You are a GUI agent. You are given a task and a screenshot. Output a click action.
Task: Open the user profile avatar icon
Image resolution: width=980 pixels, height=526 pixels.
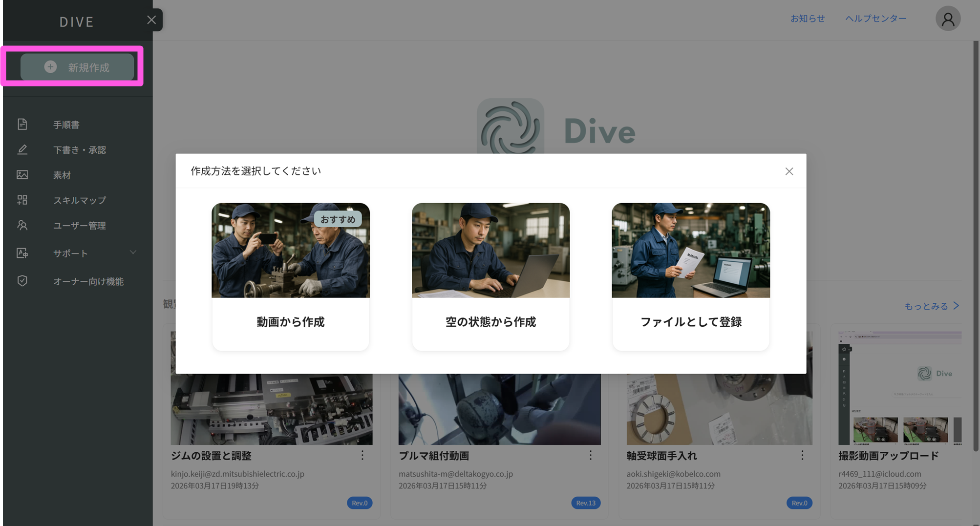coord(948,19)
